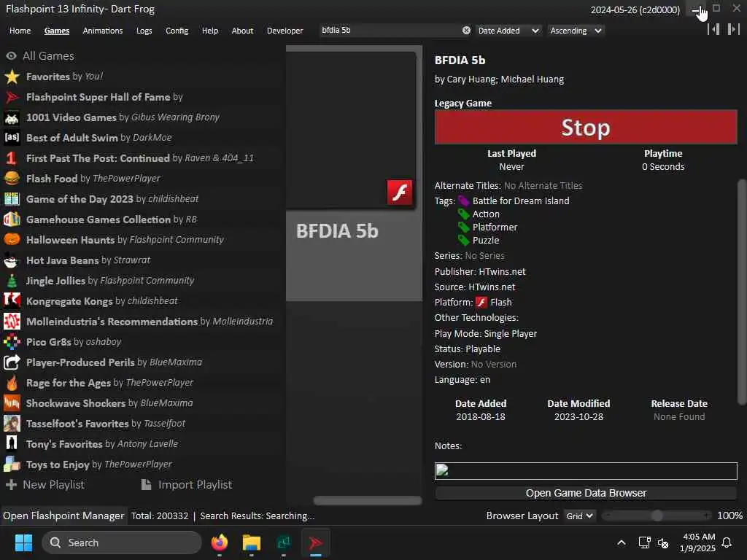The image size is (747, 560).
Task: Click the Platformer tag
Action: (x=495, y=227)
